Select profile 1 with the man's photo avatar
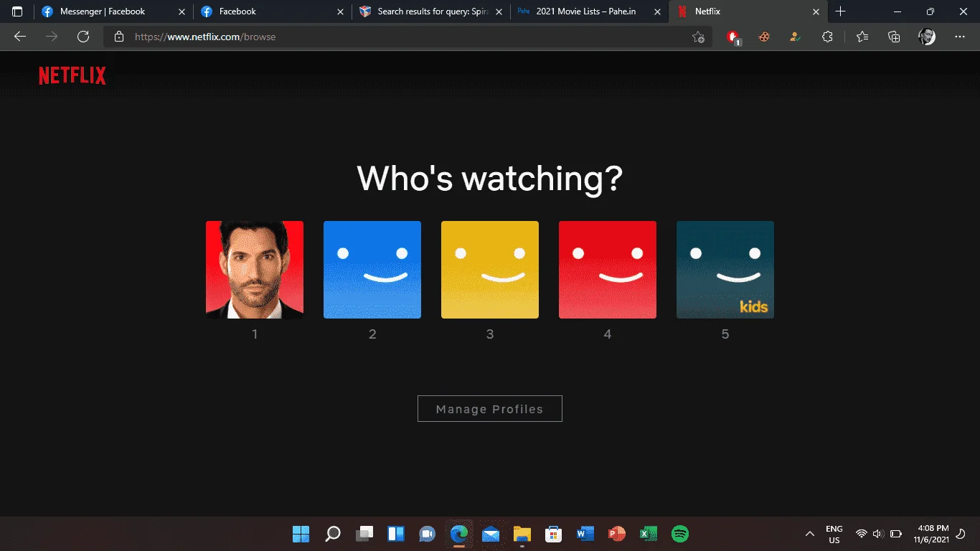980x551 pixels. tap(255, 270)
